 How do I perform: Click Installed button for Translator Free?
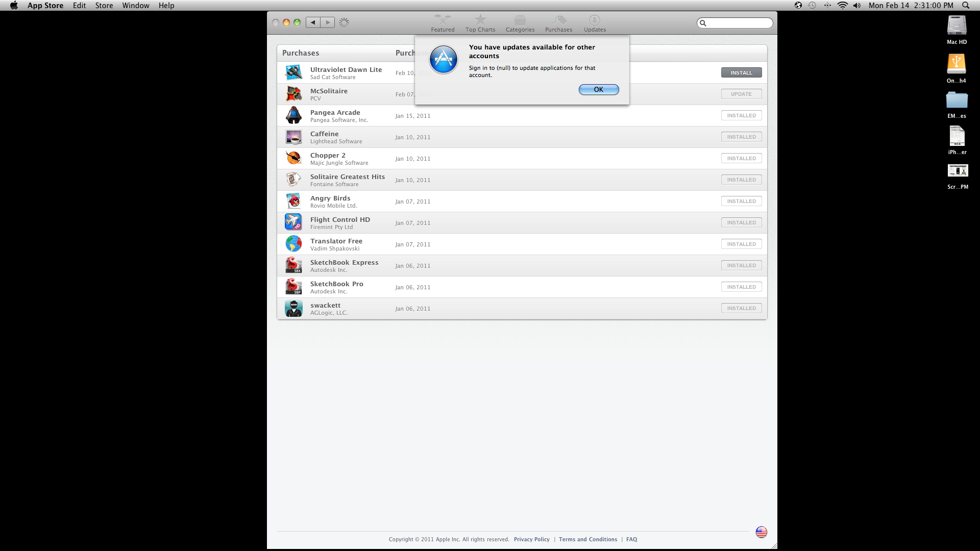741,244
